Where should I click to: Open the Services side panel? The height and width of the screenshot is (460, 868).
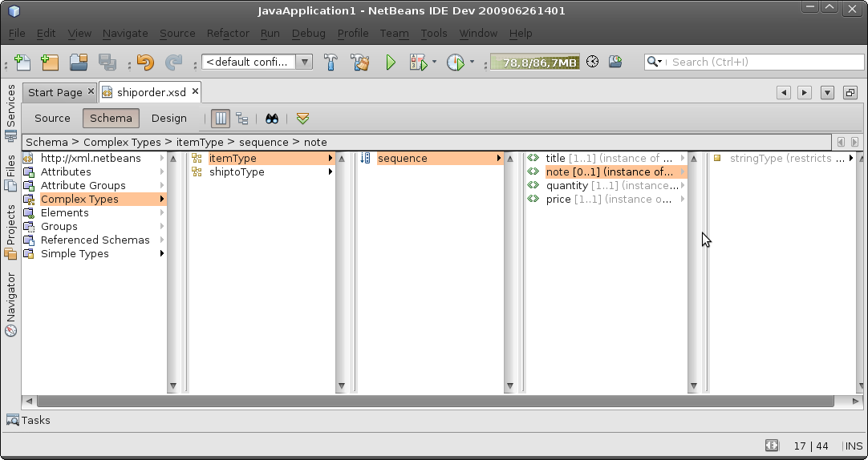coord(10,113)
